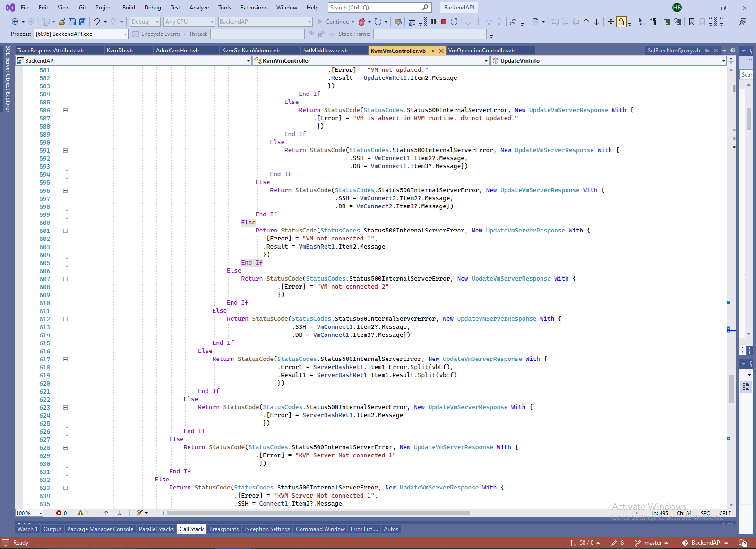Click the Continue debugging button
Image resolution: width=756 pixels, height=549 pixels.
click(x=336, y=22)
